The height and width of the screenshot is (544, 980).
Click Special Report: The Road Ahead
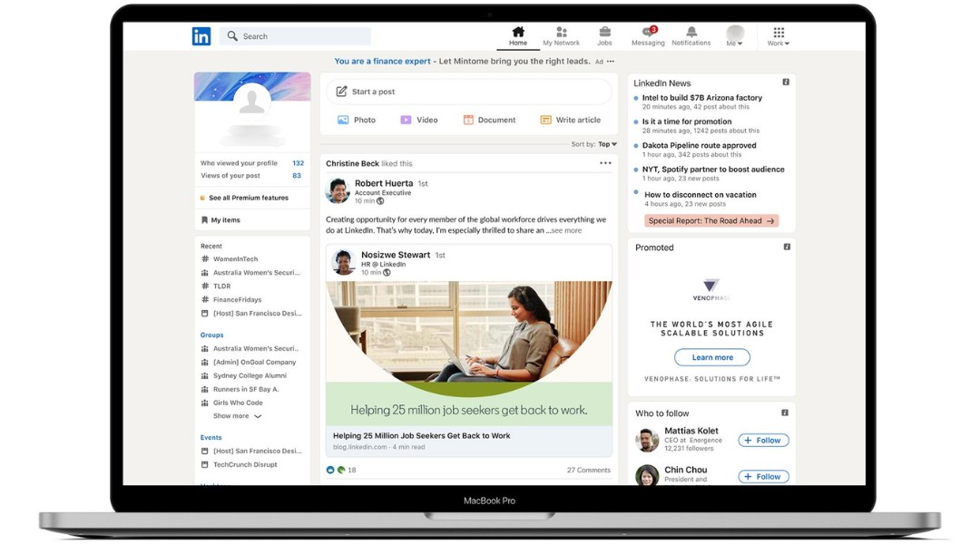711,220
